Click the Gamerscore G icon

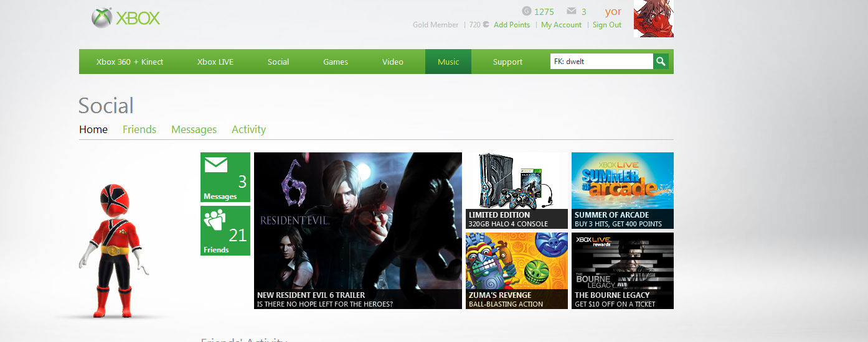click(x=527, y=11)
